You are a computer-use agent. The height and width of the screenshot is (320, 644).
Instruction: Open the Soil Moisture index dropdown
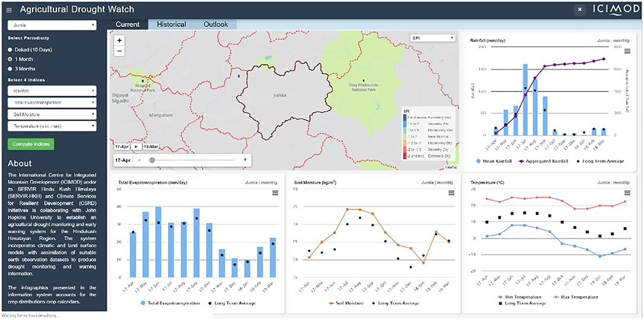(52, 115)
